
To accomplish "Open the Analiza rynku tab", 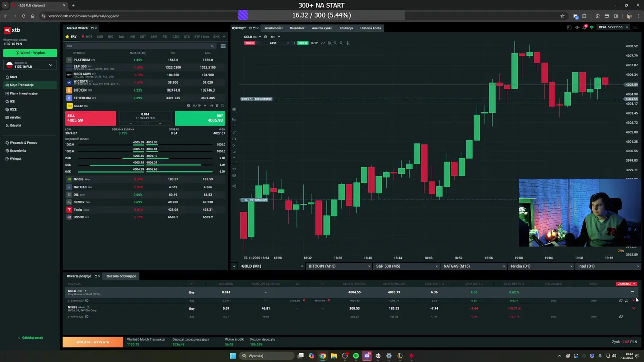I will (x=322, y=28).
